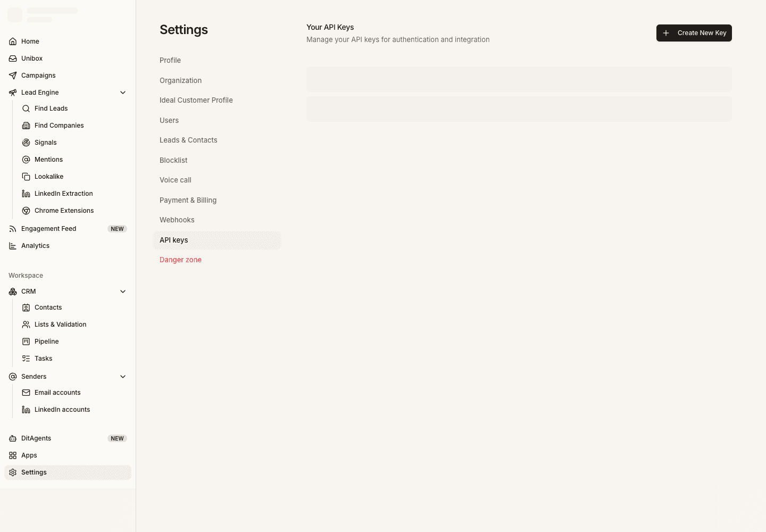Collapse the Lead Engine section chevron
The image size is (766, 532).
[x=123, y=93]
